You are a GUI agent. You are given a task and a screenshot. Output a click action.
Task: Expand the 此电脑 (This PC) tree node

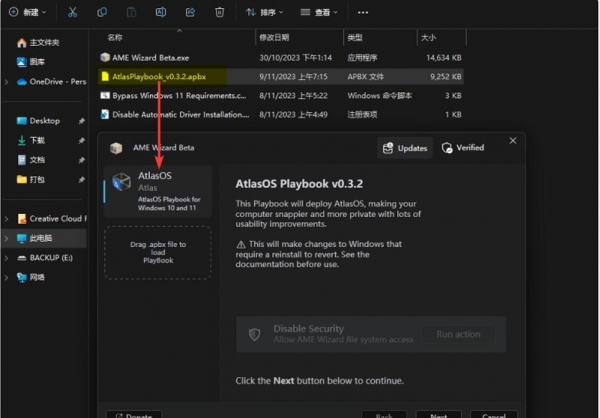[x=8, y=238]
